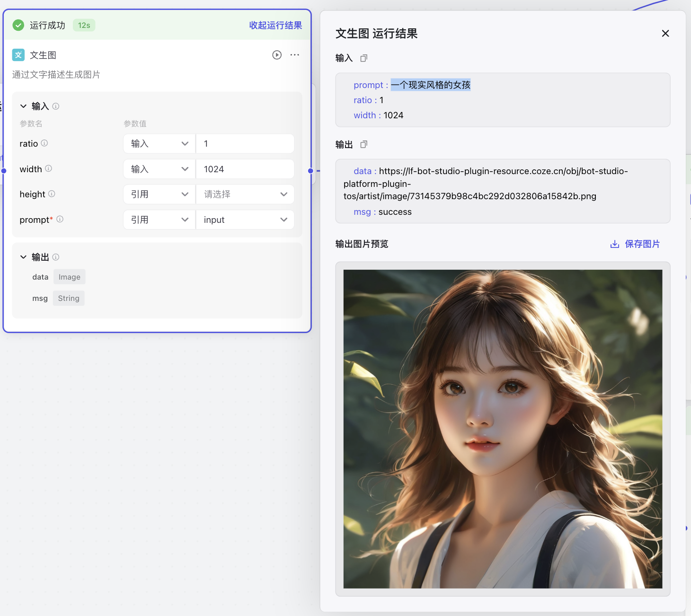Click the Image type tag for data
691x616 pixels.
[x=70, y=277]
